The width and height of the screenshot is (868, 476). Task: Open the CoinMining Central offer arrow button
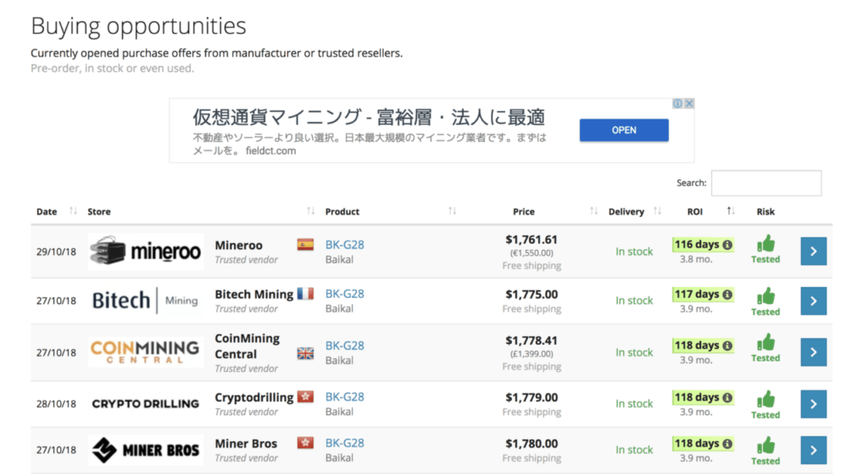click(813, 352)
